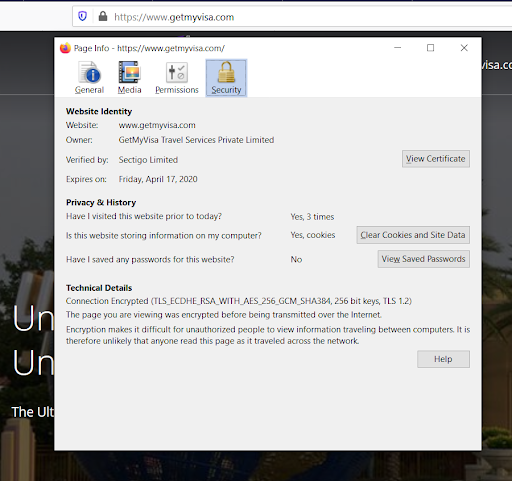Open View Saved Passwords
Image resolution: width=512 pixels, height=481 pixels.
424,259
